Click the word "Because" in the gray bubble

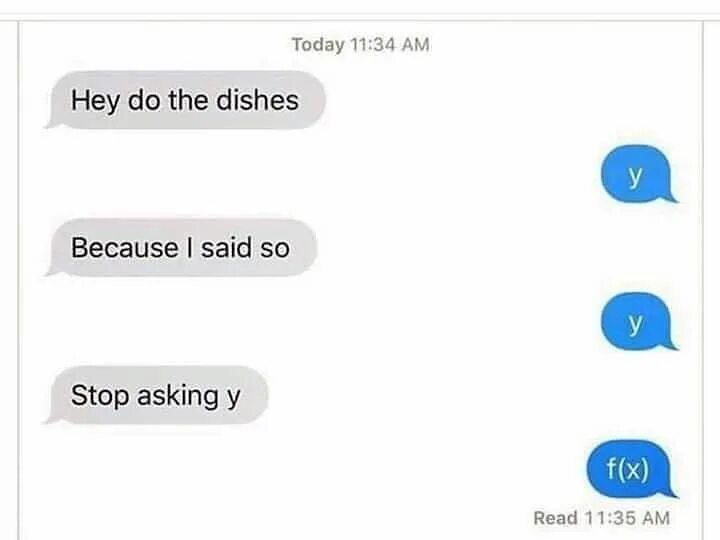[124, 248]
